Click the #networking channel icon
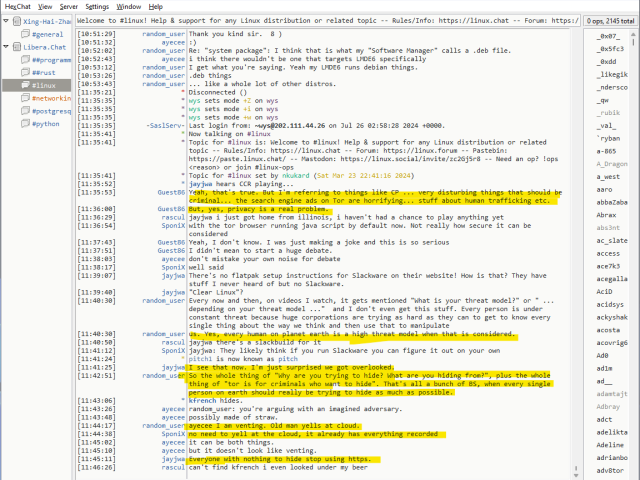640x480 pixels. (x=25, y=99)
